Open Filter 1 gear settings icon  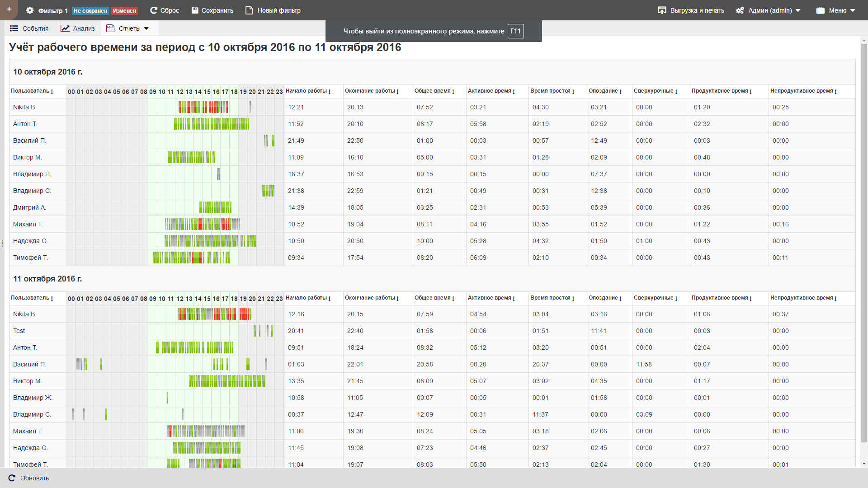pos(30,10)
